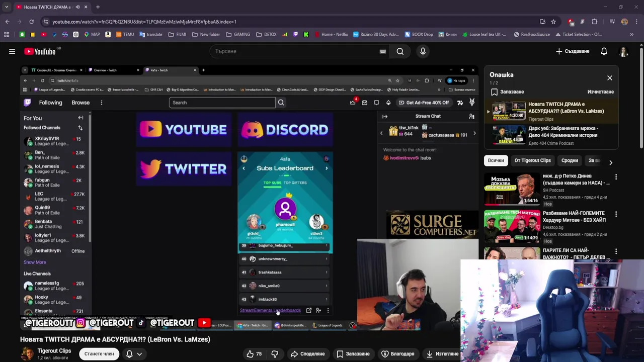Screen dimensions: 644x362
Task: Save the queue with Запазване
Action: 507,92
